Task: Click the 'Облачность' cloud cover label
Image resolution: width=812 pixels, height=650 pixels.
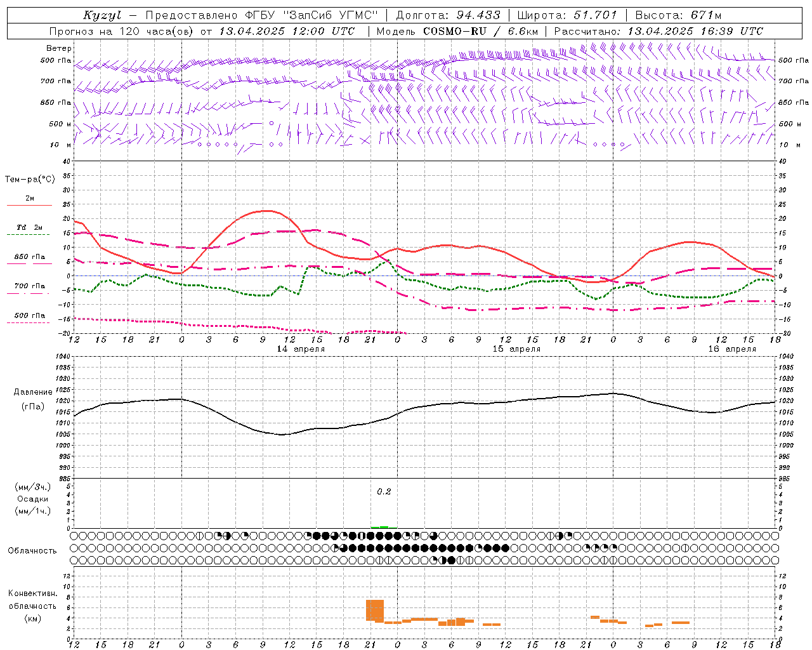Action: coord(32,551)
